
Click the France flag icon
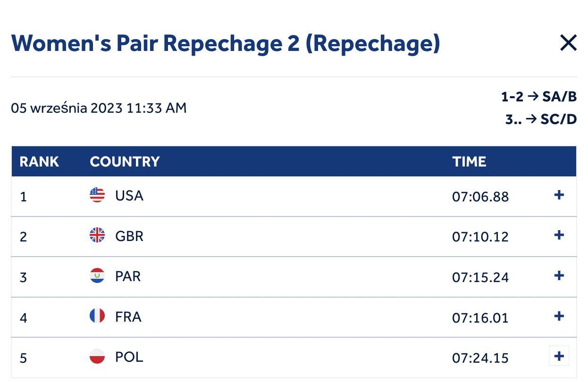[97, 316]
